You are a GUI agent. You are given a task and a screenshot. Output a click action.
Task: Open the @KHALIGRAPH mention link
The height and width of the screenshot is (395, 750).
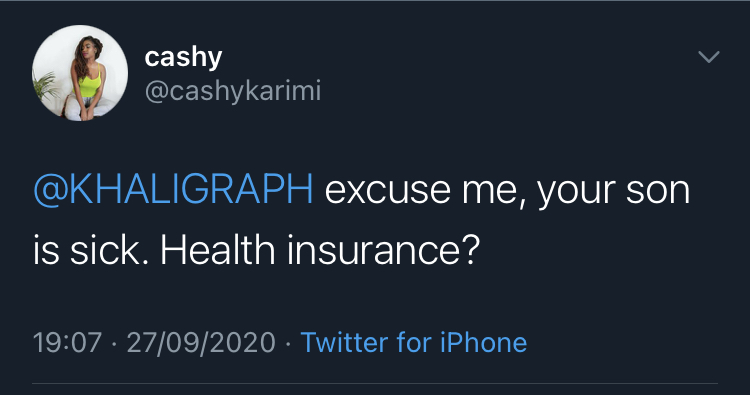coord(173,190)
